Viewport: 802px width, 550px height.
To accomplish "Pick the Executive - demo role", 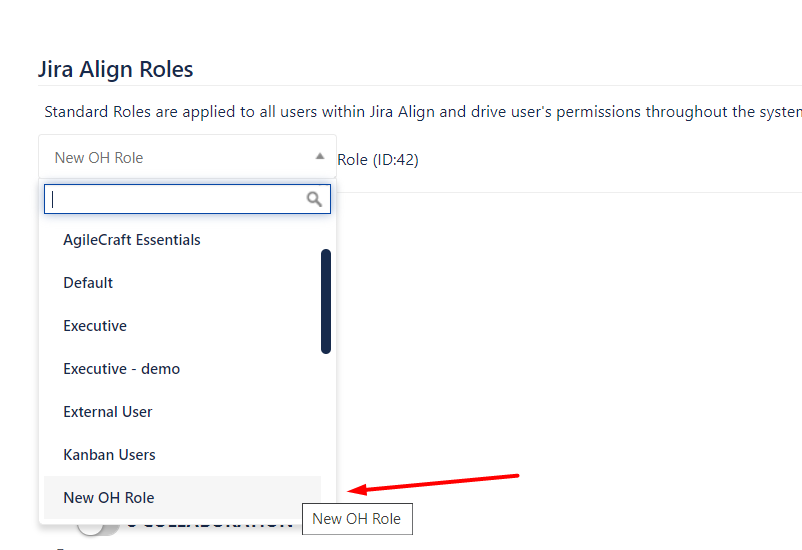I will 121,369.
